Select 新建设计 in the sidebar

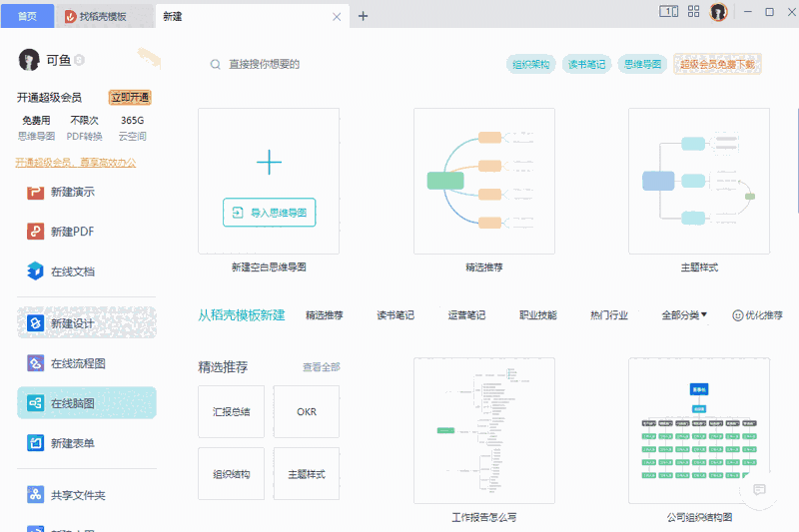[73, 323]
